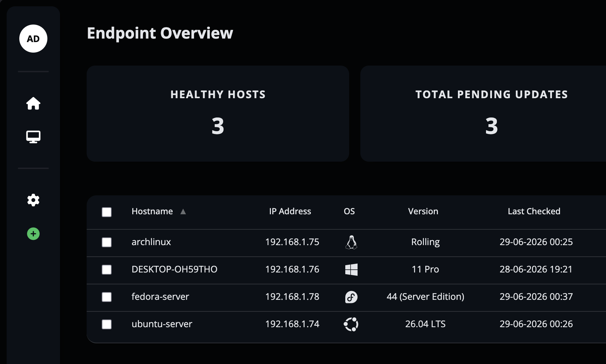Viewport: 606px width, 364px height.
Task: Sort by the IP Address column header
Action: 290,211
